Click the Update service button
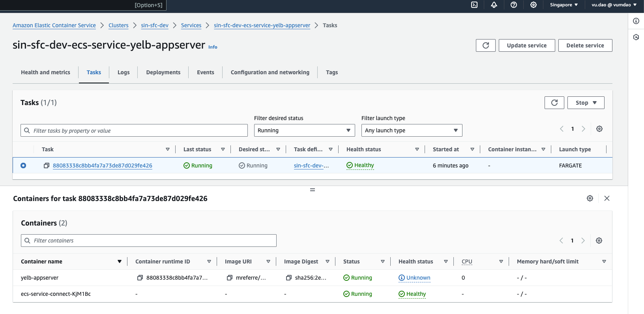Screen dimensions: 644x314 point(527,45)
